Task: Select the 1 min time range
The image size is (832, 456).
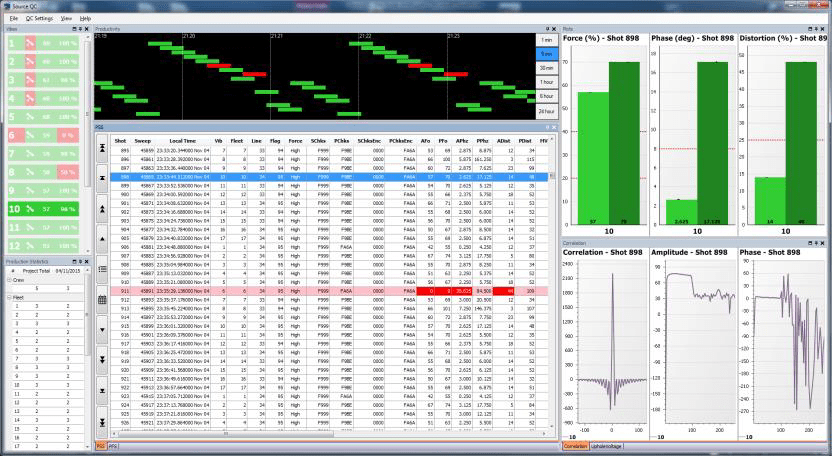Action: pyautogui.click(x=546, y=39)
